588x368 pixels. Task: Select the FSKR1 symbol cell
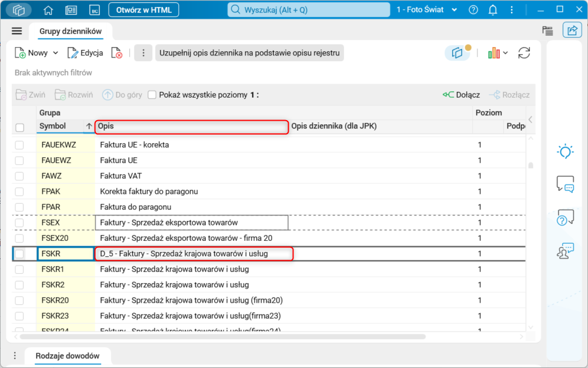point(65,269)
